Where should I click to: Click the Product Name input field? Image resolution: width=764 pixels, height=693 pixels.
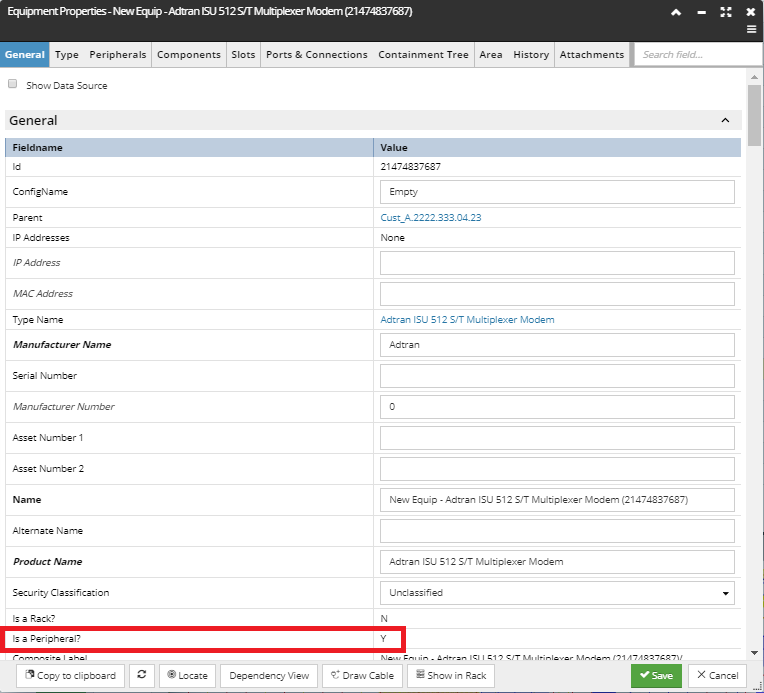click(557, 562)
